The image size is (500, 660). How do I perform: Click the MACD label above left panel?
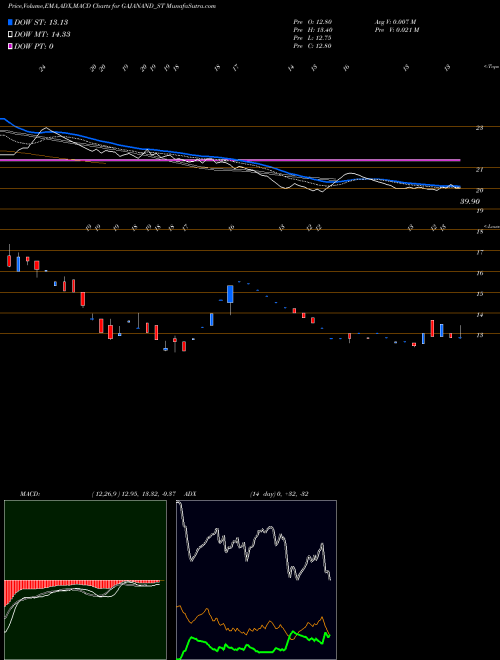coord(30,494)
